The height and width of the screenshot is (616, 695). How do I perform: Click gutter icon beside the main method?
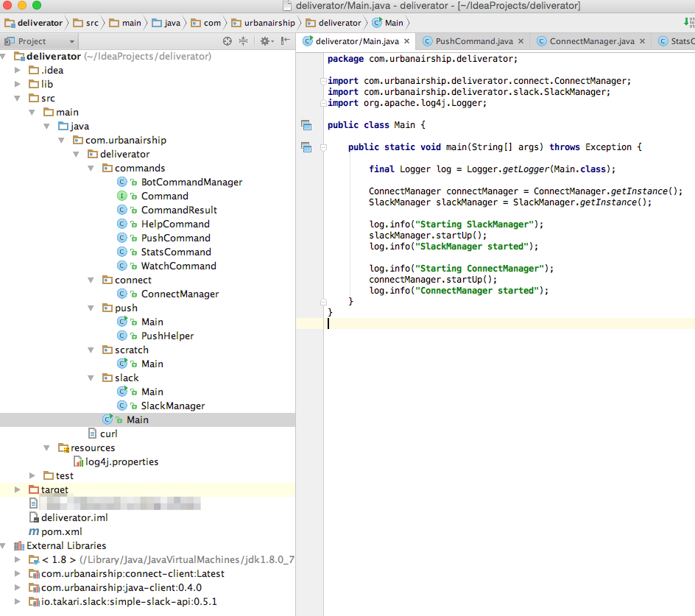point(306,148)
